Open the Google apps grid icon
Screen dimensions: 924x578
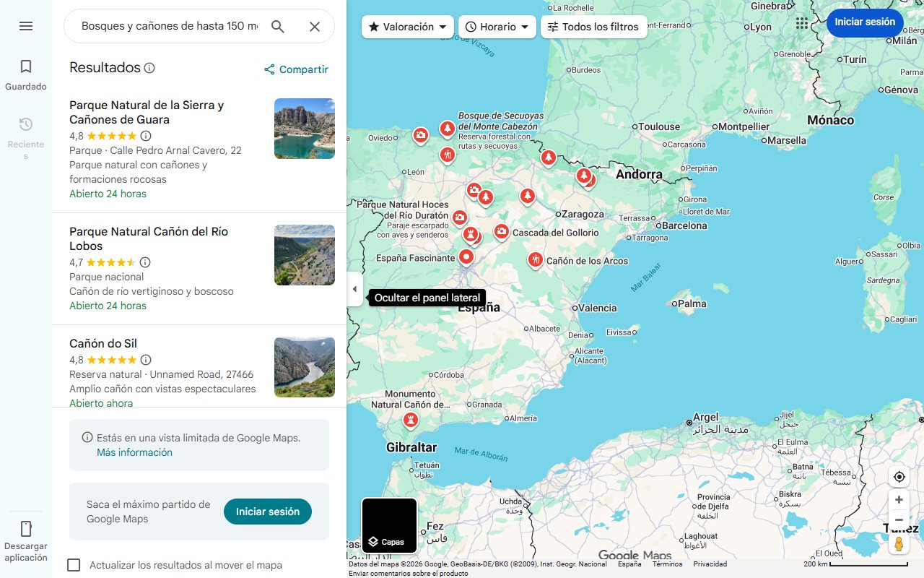[x=802, y=22]
